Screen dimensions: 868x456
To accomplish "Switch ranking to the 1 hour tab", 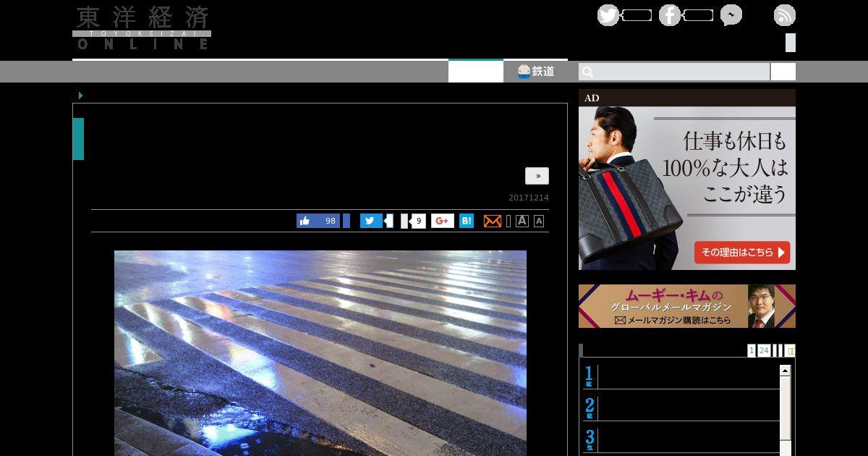I will [752, 350].
